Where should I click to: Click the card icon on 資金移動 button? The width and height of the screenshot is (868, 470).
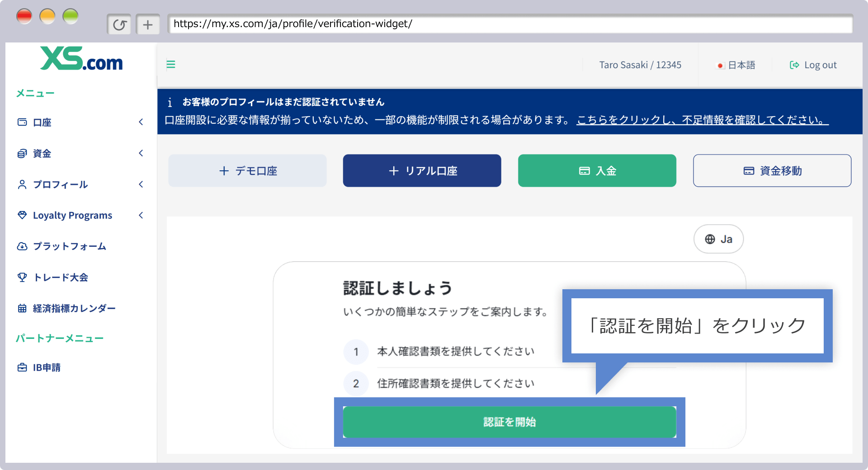[749, 171]
